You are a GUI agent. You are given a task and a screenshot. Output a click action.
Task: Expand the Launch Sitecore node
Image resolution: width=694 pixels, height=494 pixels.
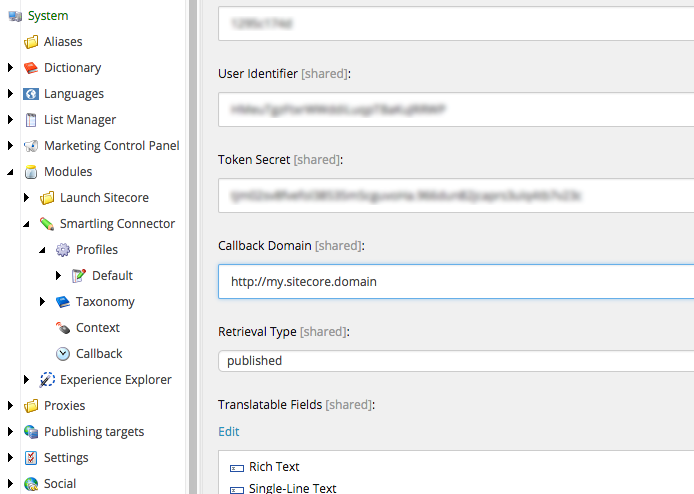[27, 197]
